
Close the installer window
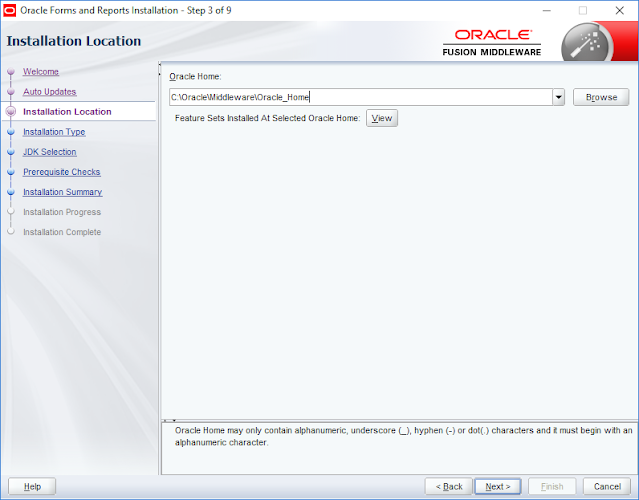click(x=619, y=11)
